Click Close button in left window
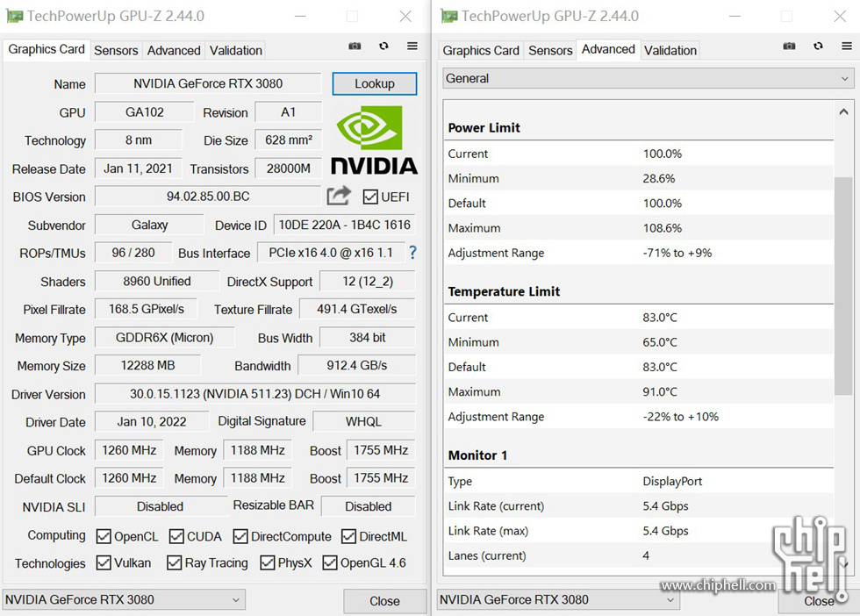 pos(384,601)
